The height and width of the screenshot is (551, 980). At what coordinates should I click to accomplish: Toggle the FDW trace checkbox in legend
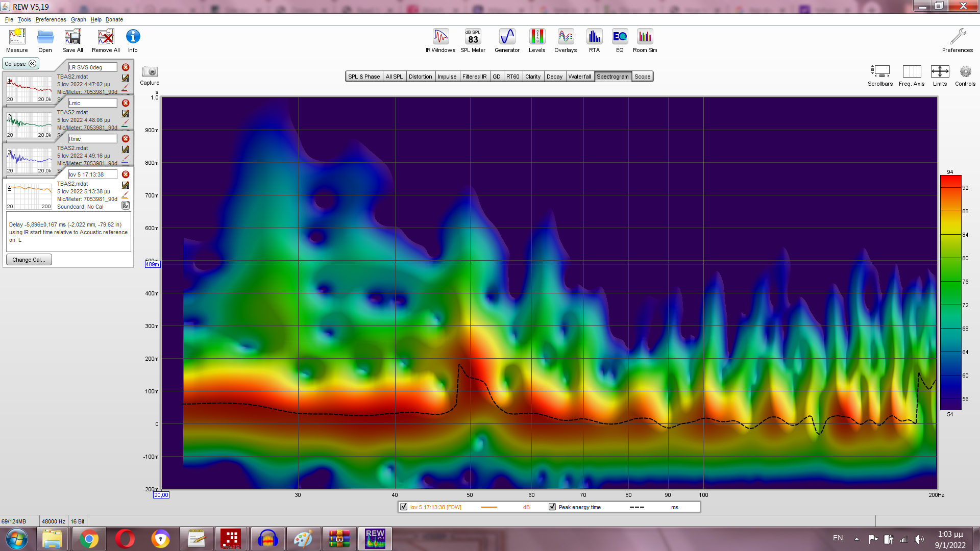click(404, 507)
